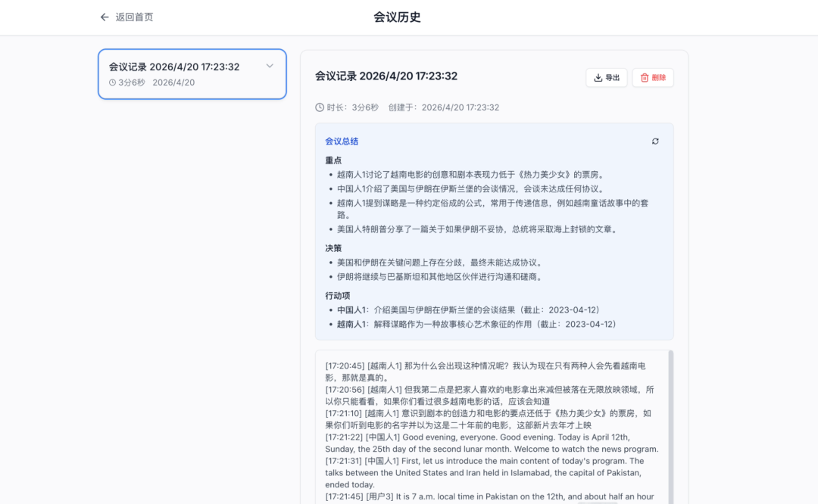Click the 决策 section heading
Viewport: 818px width, 504px height.
click(x=333, y=248)
